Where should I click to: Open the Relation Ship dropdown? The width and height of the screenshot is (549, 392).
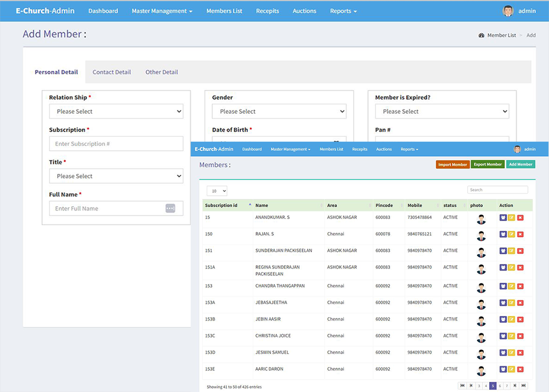coord(116,111)
